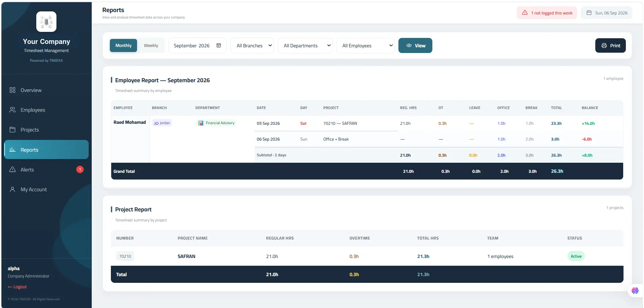Image resolution: width=644 pixels, height=308 pixels.
Task: Click the Overview grid icon
Action: (12, 90)
